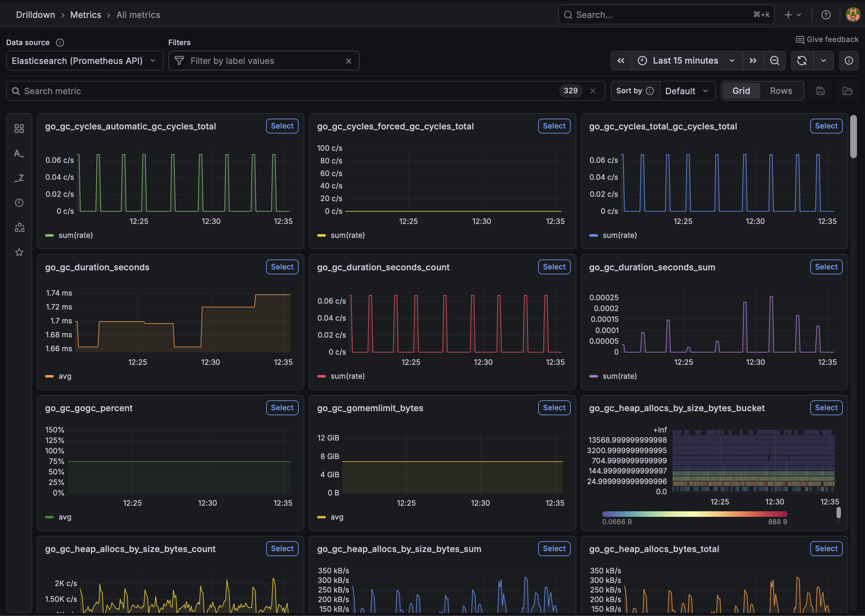The image size is (865, 616).
Task: Click the Data source info icon
Action: click(x=60, y=43)
